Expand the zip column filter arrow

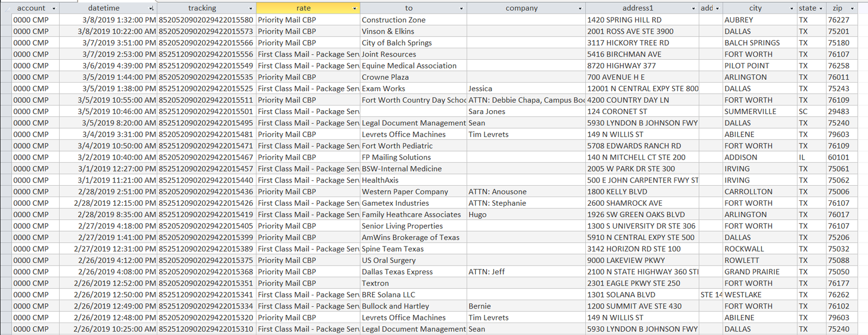coord(852,9)
